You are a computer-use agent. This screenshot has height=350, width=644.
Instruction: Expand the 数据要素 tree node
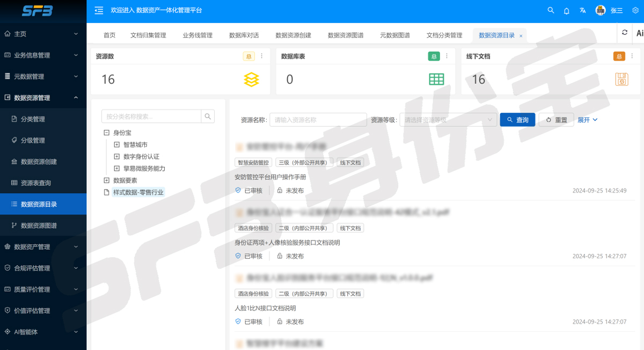coord(106,180)
